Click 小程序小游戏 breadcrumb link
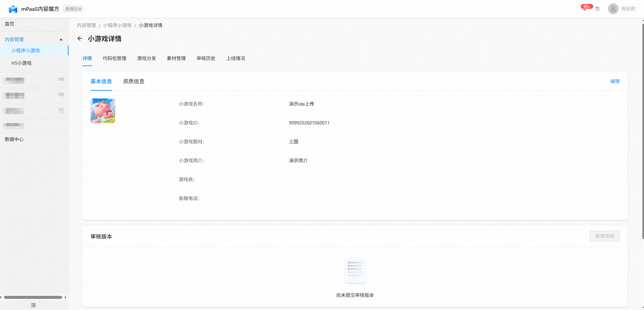 pyautogui.click(x=117, y=25)
